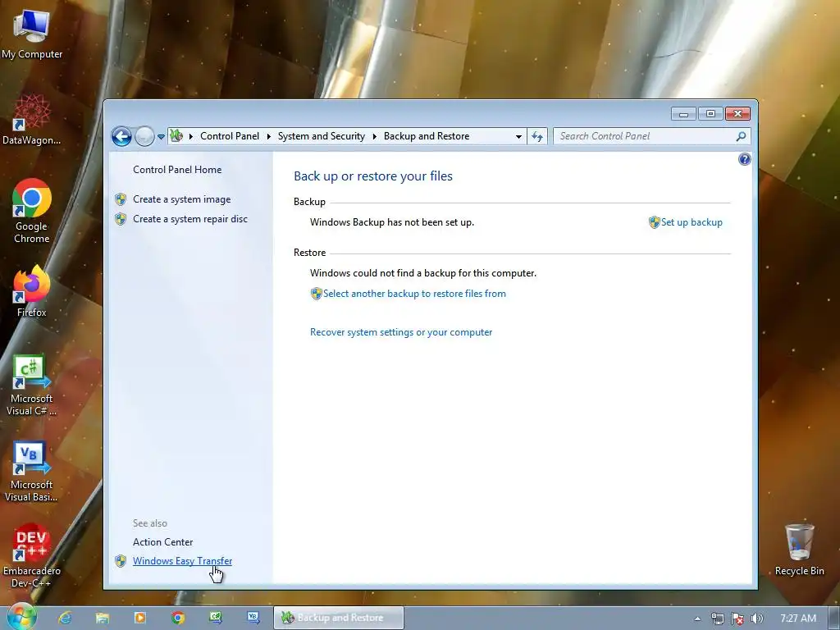Image resolution: width=840 pixels, height=630 pixels.
Task: Minimize the Backup and Restore window
Action: (683, 113)
